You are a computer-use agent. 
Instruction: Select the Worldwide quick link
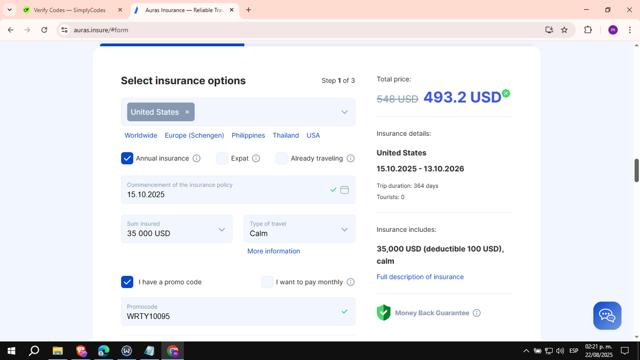pyautogui.click(x=141, y=136)
